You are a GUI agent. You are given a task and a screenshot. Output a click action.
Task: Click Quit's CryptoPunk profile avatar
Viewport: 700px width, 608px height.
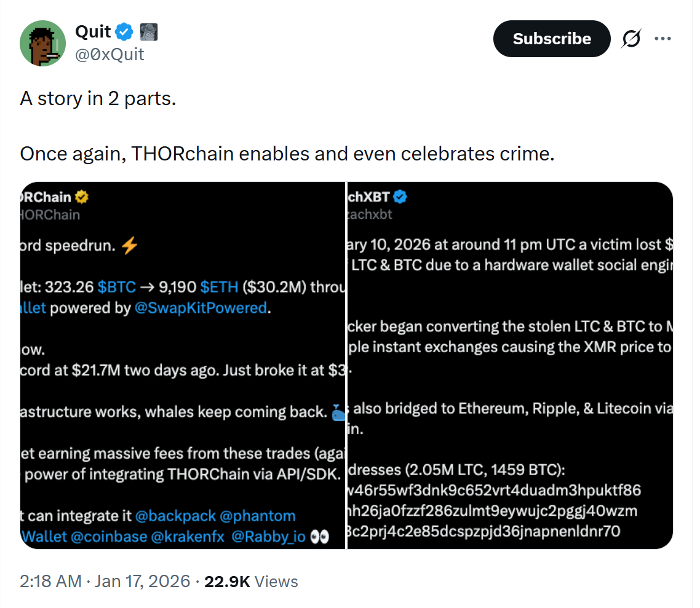point(43,43)
